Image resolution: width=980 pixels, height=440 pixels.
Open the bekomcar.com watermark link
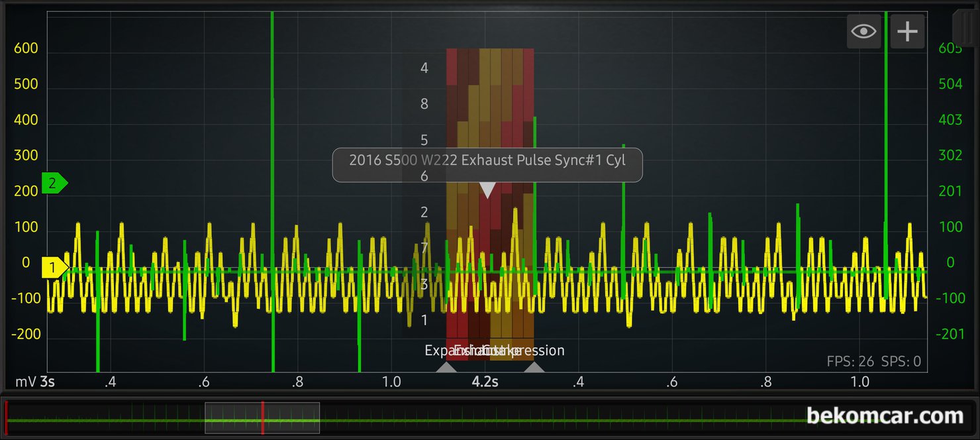(885, 416)
